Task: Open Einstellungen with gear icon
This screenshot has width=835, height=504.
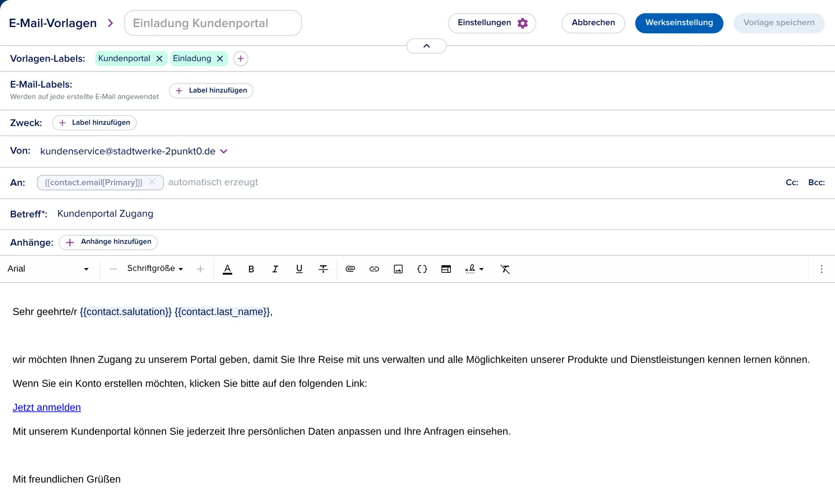Action: [492, 23]
